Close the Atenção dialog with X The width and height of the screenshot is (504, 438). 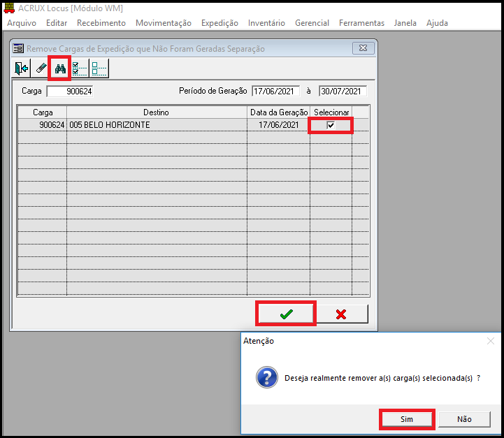click(490, 341)
